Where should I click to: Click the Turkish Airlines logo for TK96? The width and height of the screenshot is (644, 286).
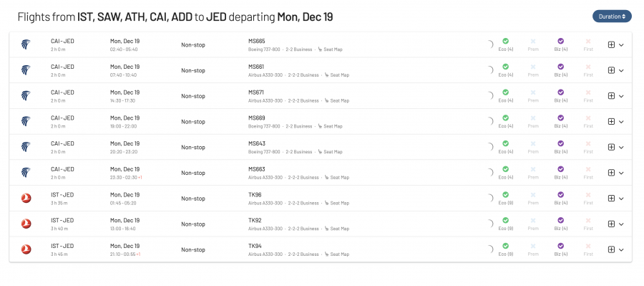pyautogui.click(x=26, y=199)
